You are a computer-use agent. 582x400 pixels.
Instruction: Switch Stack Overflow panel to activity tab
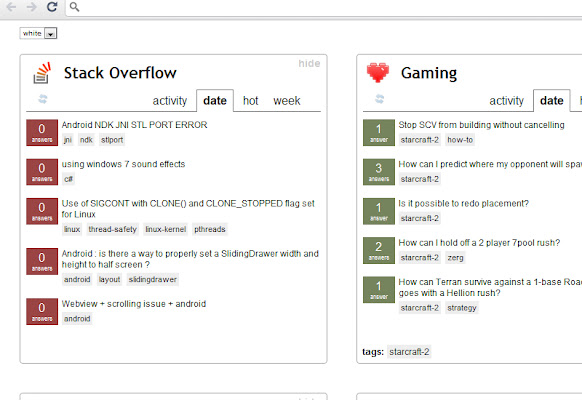click(x=170, y=101)
